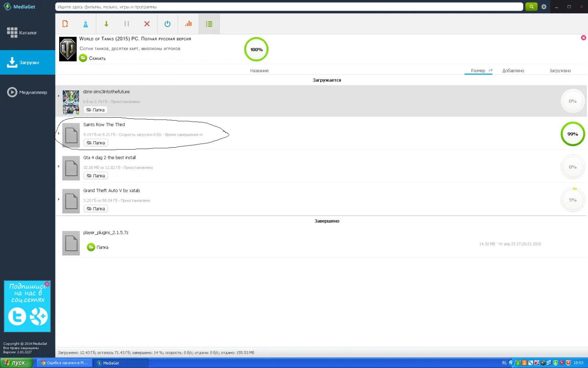Screen dimensions: 588x368
Task: Click title Saints Row The Third
Action: tap(104, 125)
